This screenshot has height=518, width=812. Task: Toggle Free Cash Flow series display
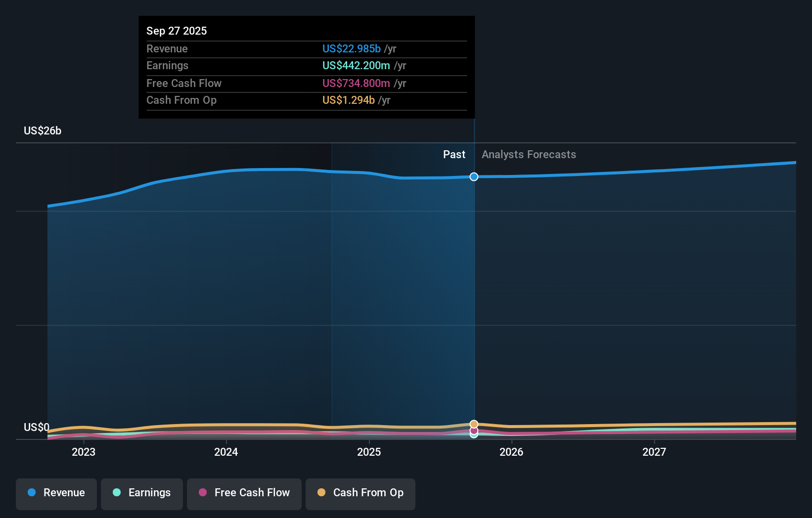point(244,494)
